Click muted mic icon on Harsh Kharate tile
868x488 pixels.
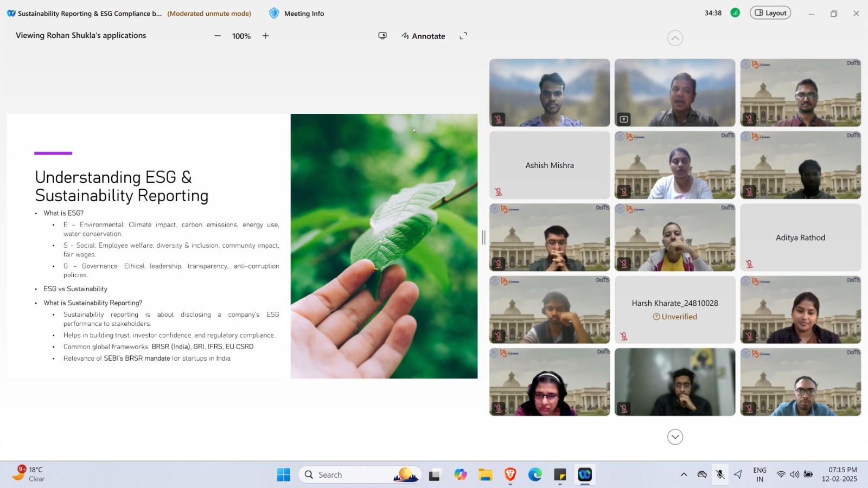pos(624,337)
